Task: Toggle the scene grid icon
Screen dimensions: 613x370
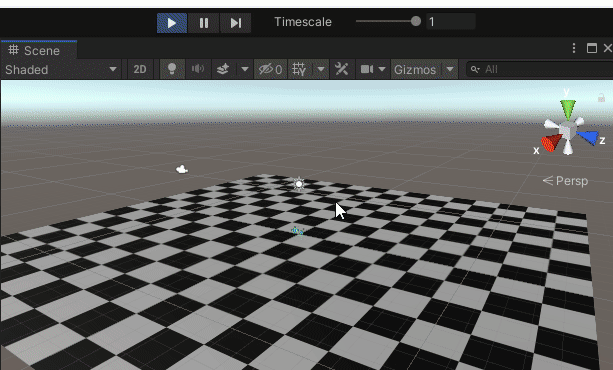Action: coord(299,69)
